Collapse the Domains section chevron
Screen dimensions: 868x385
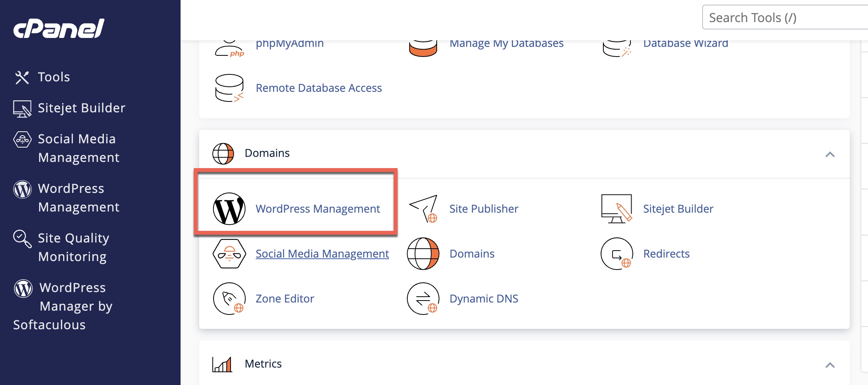[830, 155]
